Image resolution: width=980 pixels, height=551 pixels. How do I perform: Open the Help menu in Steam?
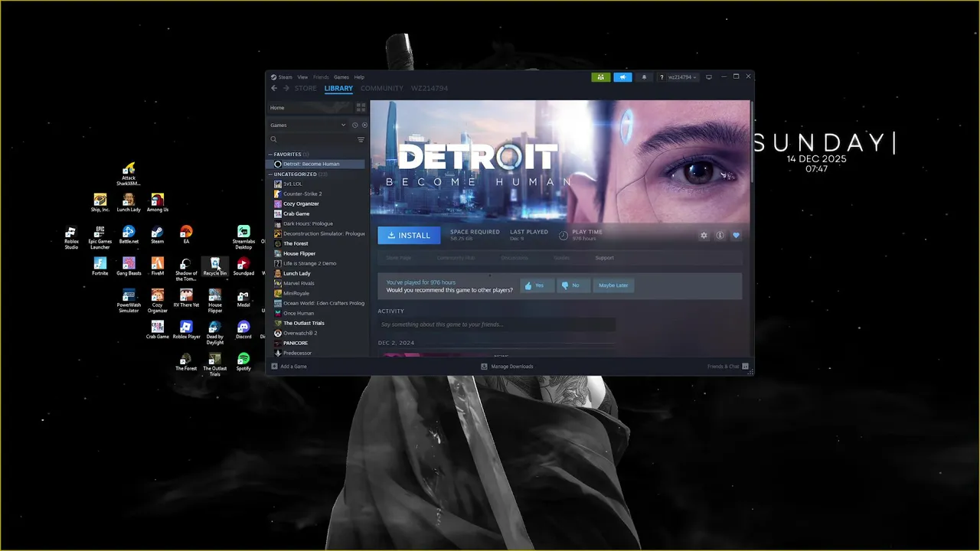tap(359, 77)
